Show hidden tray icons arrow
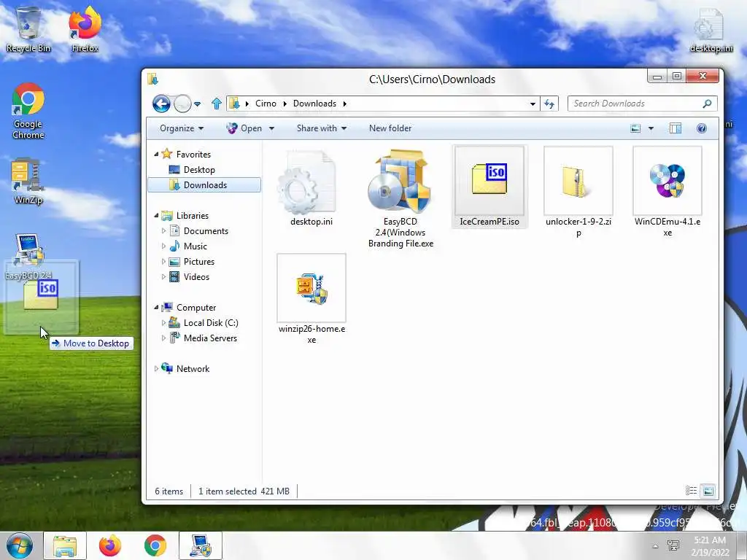747x560 pixels. coord(656,546)
